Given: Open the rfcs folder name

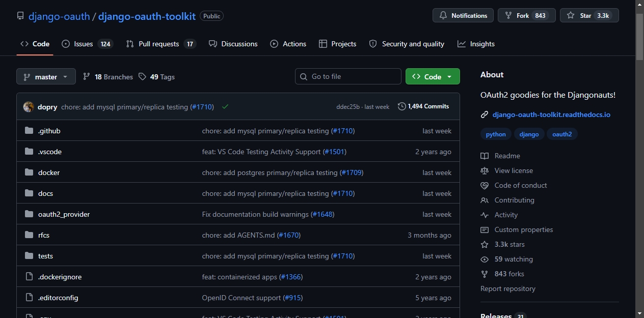Looking at the screenshot, I should (44, 235).
